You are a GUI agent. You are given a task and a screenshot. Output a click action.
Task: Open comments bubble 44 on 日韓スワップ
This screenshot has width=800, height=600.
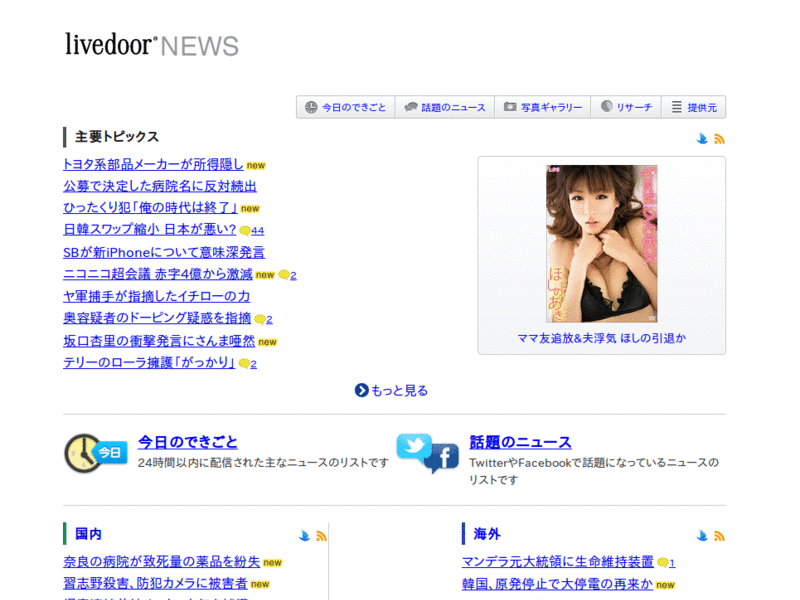pyautogui.click(x=252, y=231)
